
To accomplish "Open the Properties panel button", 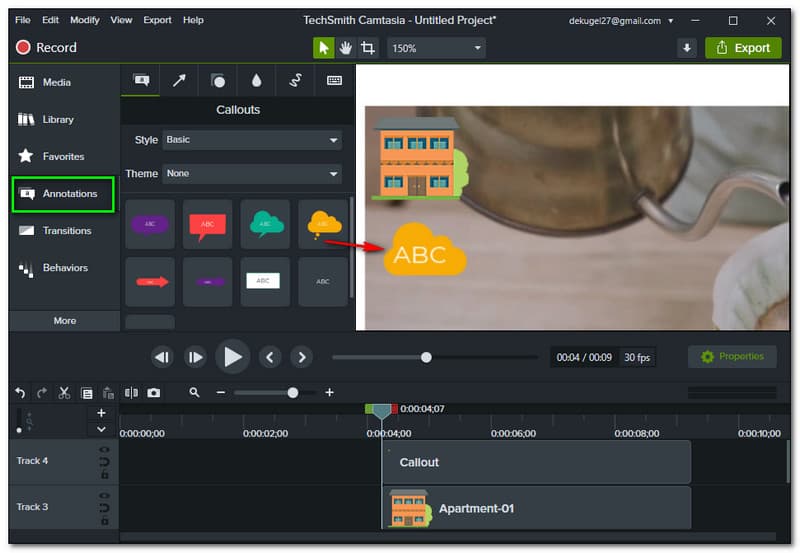I will click(732, 357).
